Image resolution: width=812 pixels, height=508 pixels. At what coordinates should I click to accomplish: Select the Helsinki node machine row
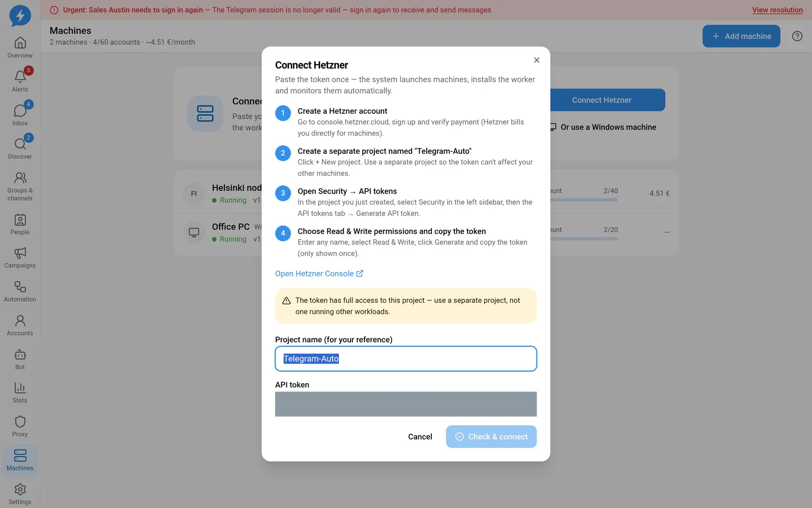pos(426,194)
